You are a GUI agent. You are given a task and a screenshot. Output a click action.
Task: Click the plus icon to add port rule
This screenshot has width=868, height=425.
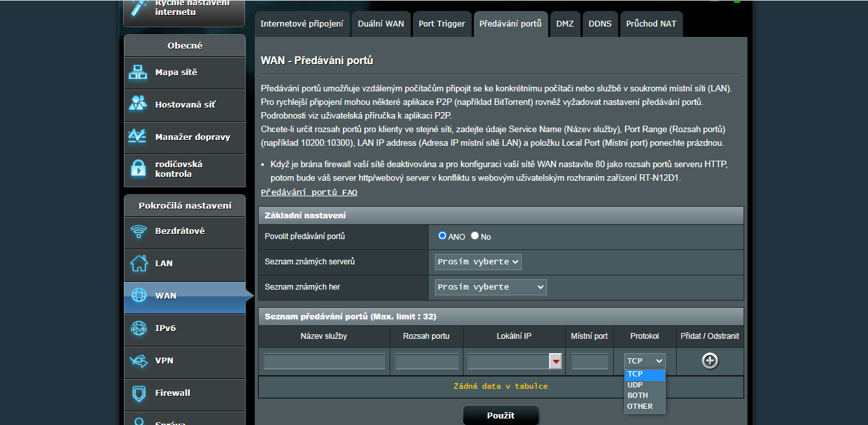pyautogui.click(x=710, y=361)
